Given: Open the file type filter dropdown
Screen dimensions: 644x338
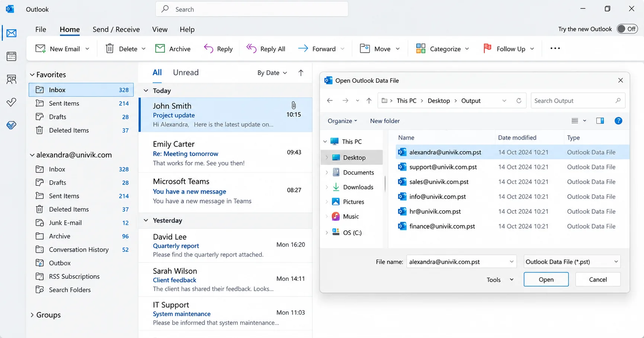Looking at the screenshot, I should click(x=572, y=262).
